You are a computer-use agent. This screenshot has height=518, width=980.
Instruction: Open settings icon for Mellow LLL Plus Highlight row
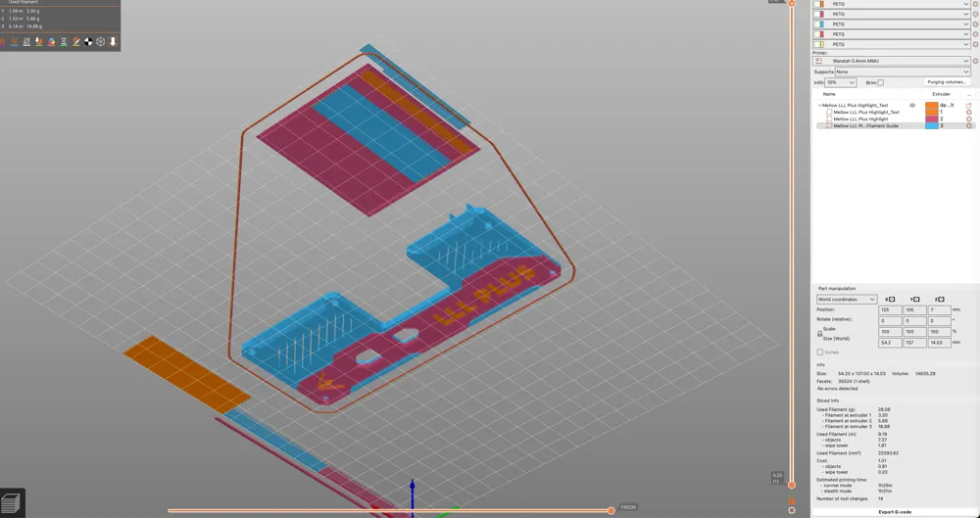[x=969, y=119]
